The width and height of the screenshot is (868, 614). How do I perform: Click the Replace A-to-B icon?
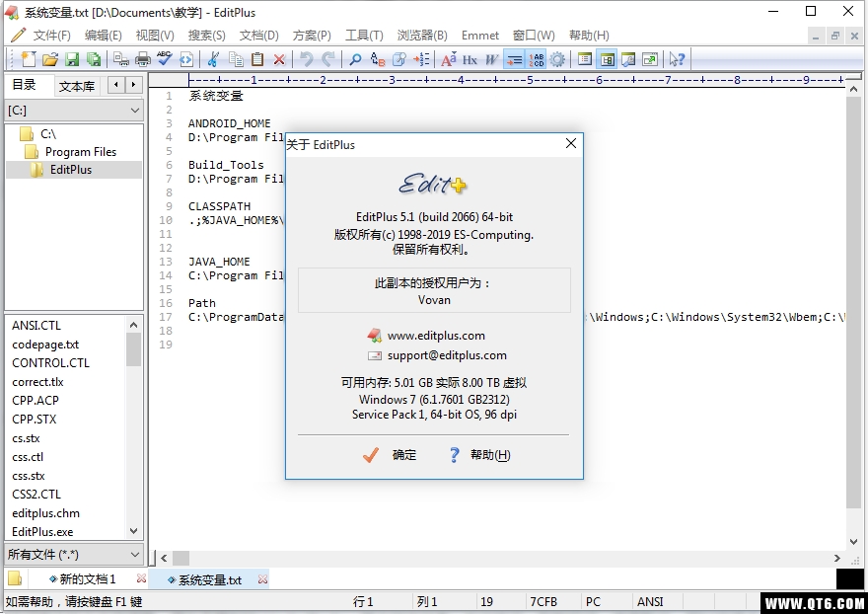(378, 59)
